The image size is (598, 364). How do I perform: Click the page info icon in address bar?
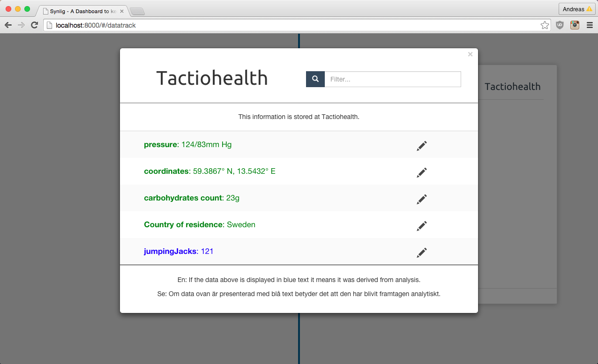click(x=49, y=25)
